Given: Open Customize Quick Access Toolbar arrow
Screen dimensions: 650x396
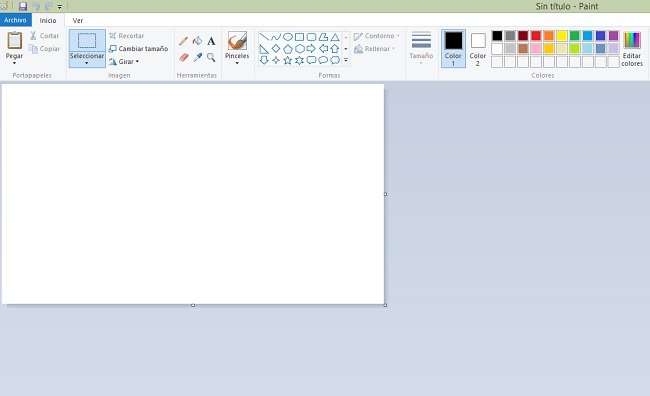Looking at the screenshot, I should pos(60,7).
